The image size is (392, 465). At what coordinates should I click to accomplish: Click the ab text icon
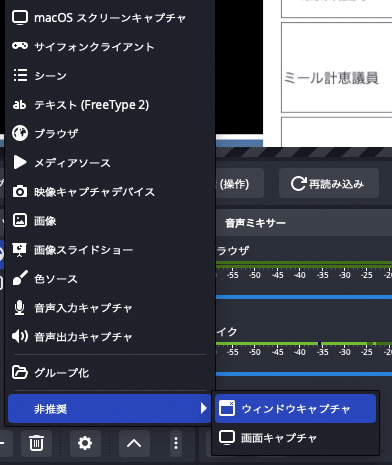(19, 104)
